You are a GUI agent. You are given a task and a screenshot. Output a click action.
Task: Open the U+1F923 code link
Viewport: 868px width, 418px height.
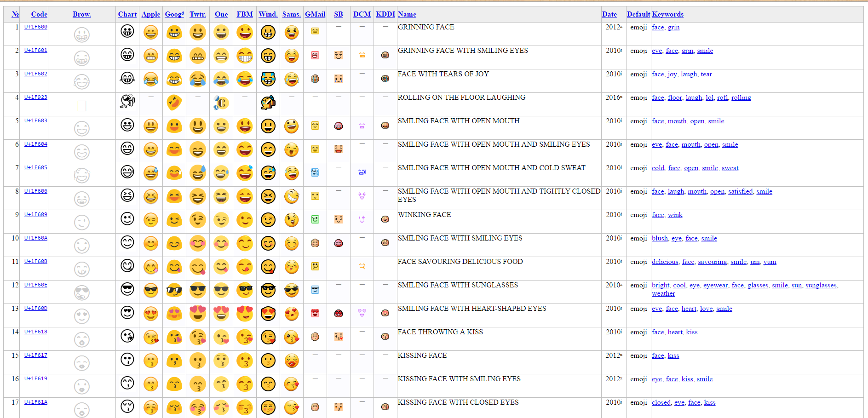click(36, 97)
